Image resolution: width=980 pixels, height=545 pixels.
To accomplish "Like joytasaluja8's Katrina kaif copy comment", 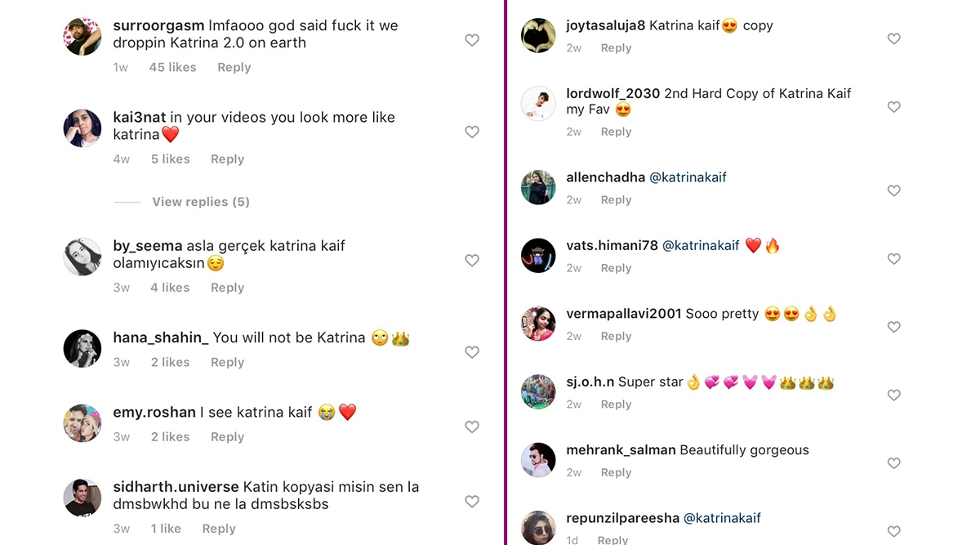I will [894, 38].
